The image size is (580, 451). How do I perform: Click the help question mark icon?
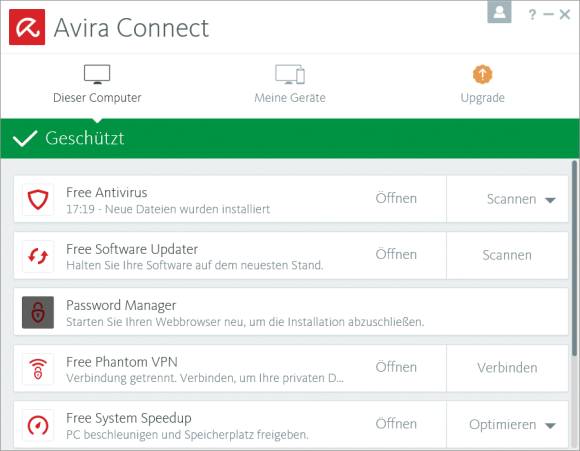pos(532,14)
